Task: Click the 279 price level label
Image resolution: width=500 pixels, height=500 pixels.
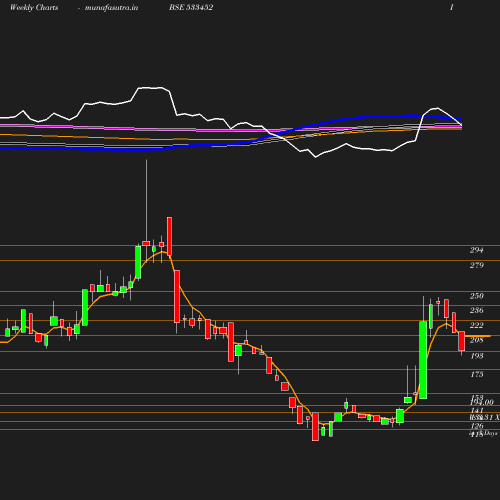Action: 476,265
